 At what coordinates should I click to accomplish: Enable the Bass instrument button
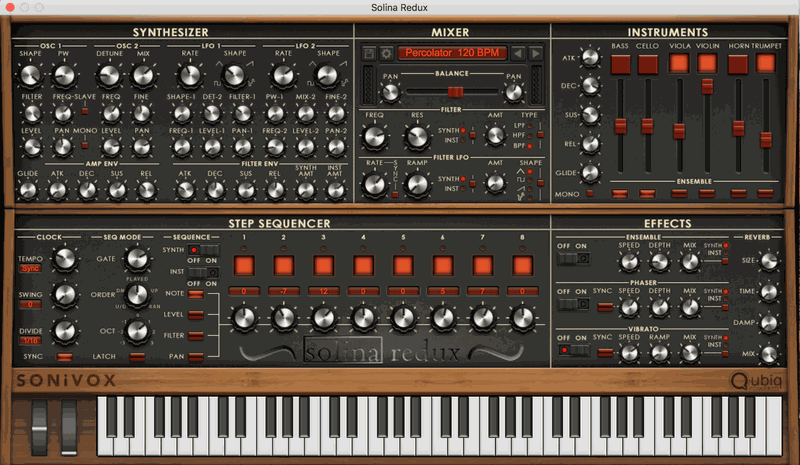[x=620, y=63]
